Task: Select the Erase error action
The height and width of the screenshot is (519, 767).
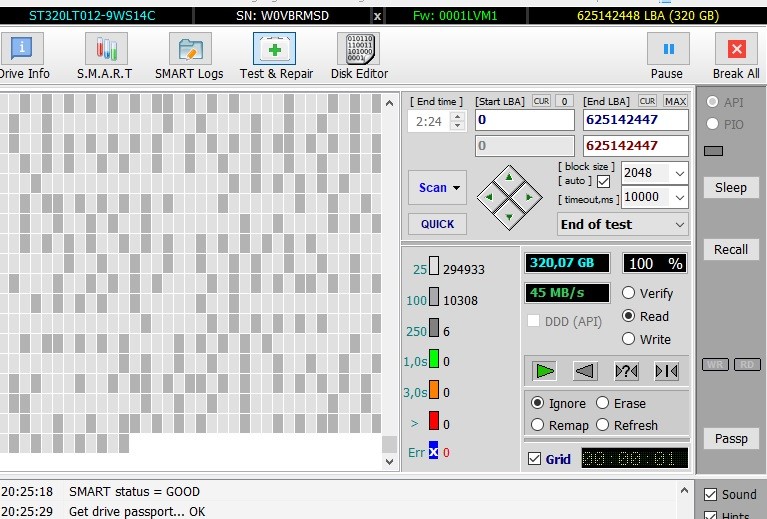Action: tap(603, 403)
